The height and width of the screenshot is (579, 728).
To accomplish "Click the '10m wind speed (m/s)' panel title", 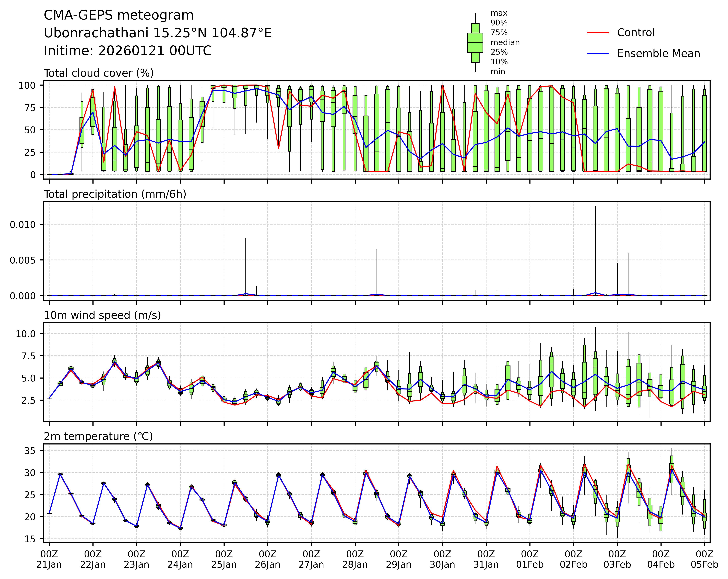I will coord(102,315).
